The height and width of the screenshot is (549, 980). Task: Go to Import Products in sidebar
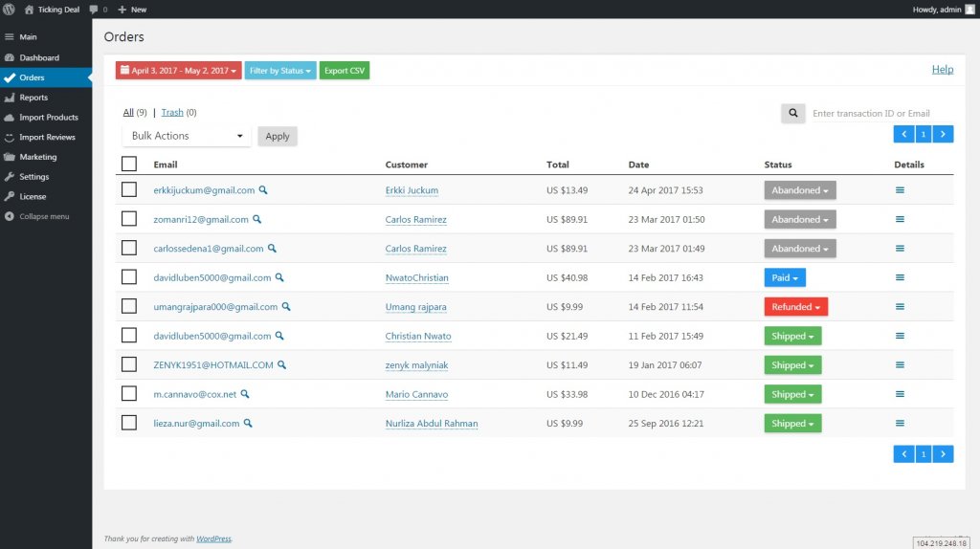pyautogui.click(x=48, y=118)
